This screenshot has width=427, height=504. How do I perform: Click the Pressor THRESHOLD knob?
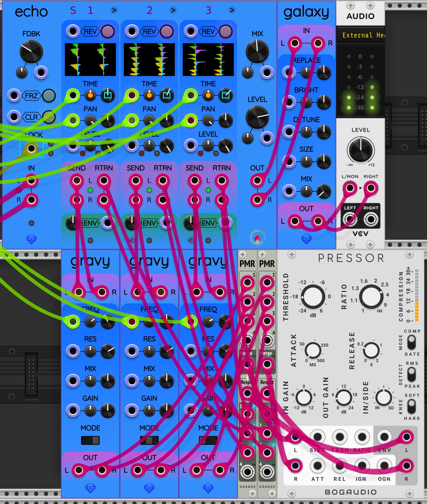(x=313, y=296)
